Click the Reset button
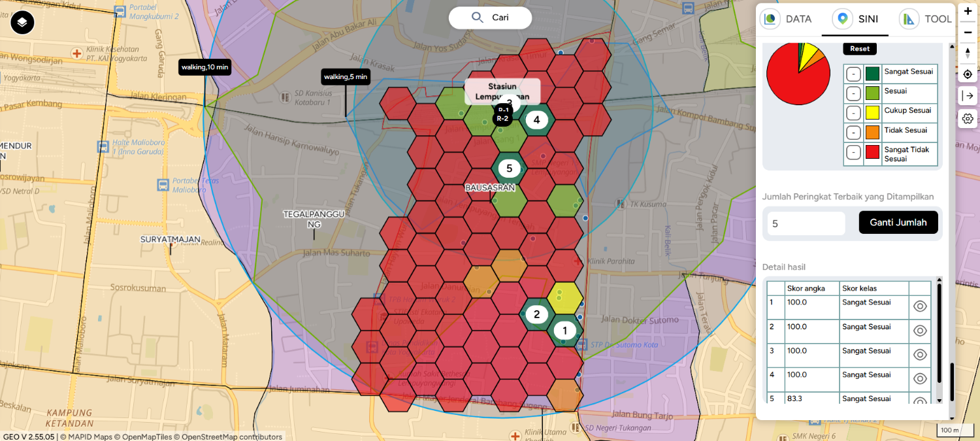This screenshot has width=980, height=441. [860, 49]
